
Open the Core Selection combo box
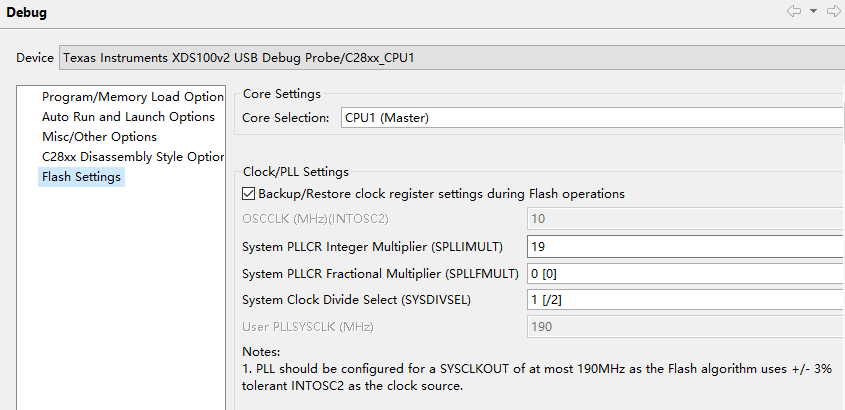pos(592,118)
